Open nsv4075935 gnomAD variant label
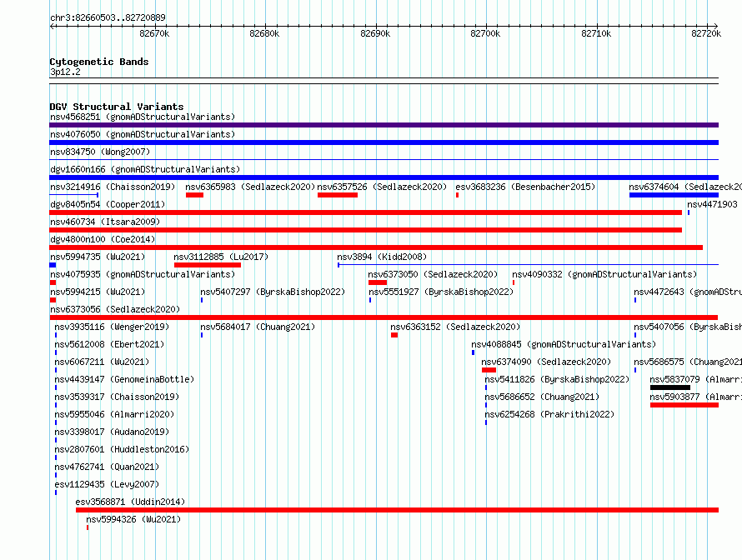This screenshot has width=742, height=560. click(x=143, y=274)
